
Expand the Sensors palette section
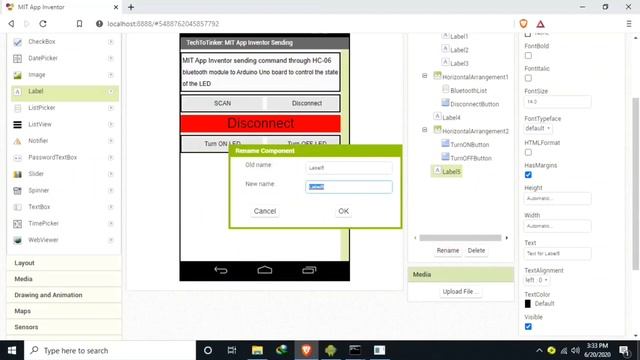[64, 327]
